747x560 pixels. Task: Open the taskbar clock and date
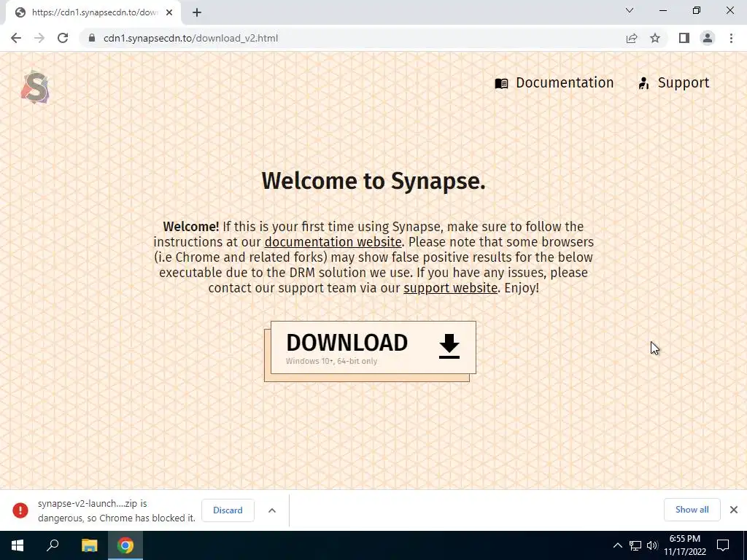point(684,545)
